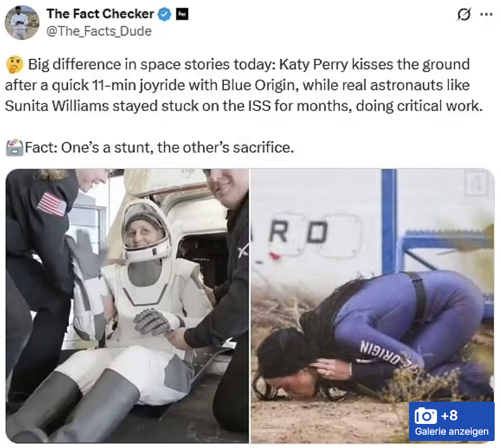Open the photo of woman kissing ground

coord(372,306)
